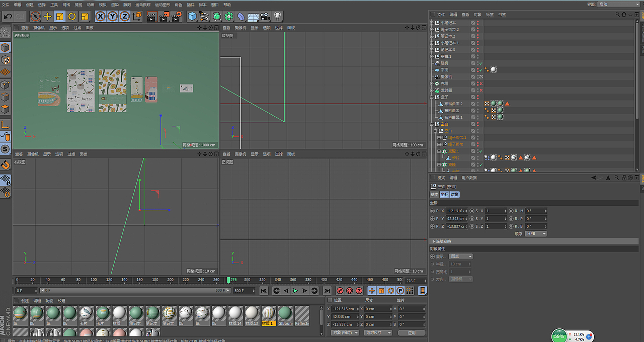Screen dimensions: 644x342
Task: Open 运动图形 menu
Action: 163,5
